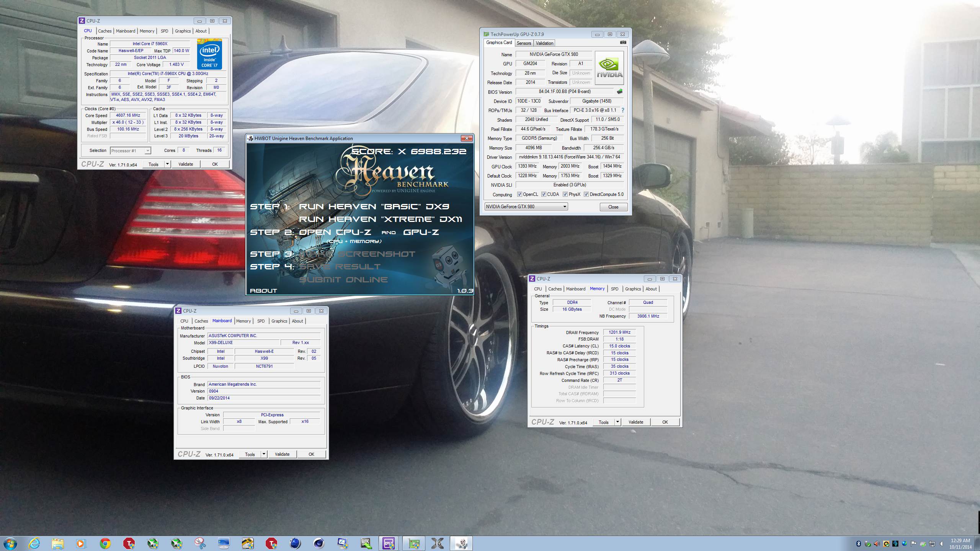Click GPU-Z link in Heaven step 2

point(421,232)
